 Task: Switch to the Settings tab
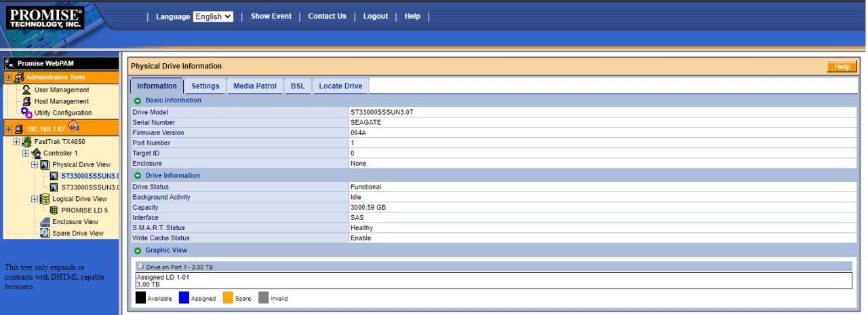click(x=205, y=86)
